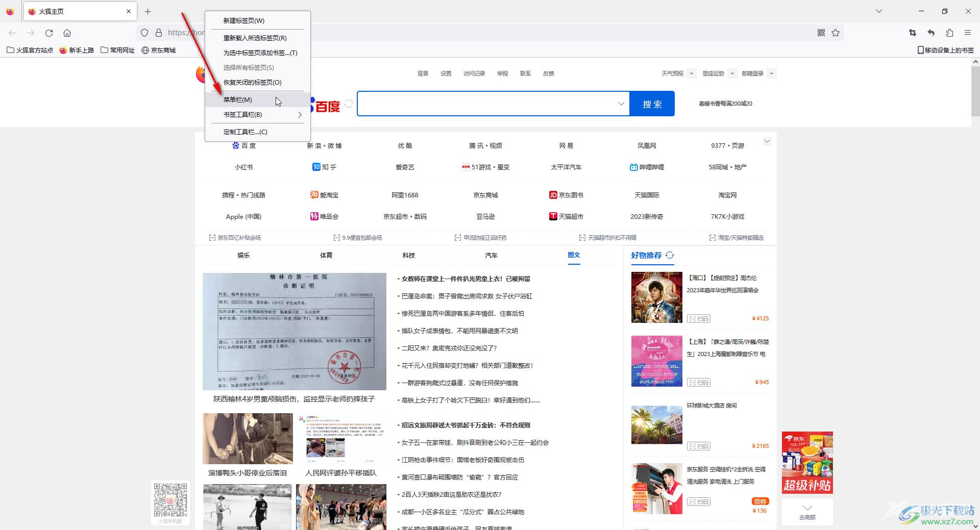Open the list all tabs chevron
The height and width of the screenshot is (530, 980).
(x=879, y=11)
